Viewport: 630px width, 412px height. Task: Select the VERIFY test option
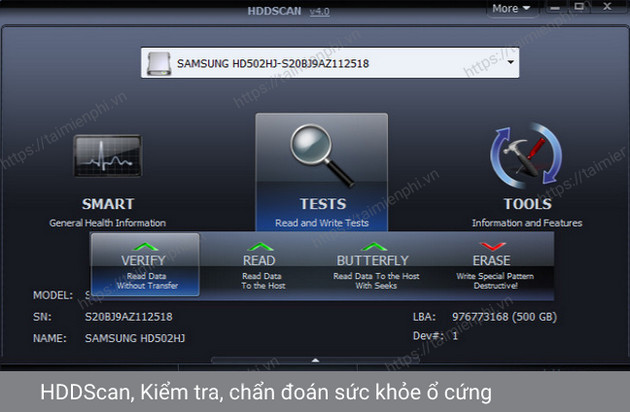145,265
